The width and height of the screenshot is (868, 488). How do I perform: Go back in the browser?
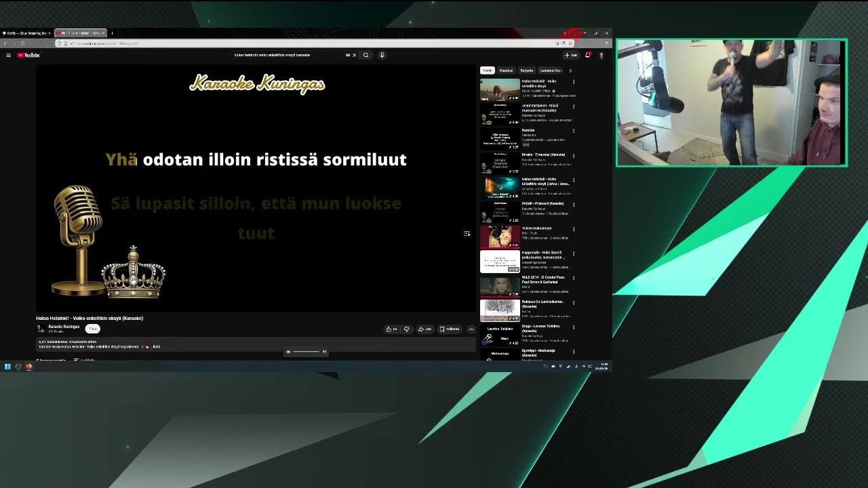[5, 43]
